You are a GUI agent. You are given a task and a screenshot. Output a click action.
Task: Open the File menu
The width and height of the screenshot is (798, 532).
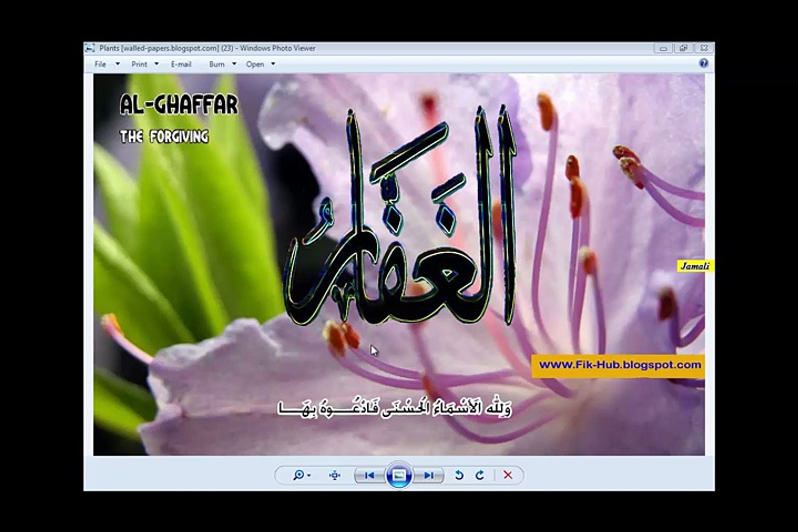[100, 64]
